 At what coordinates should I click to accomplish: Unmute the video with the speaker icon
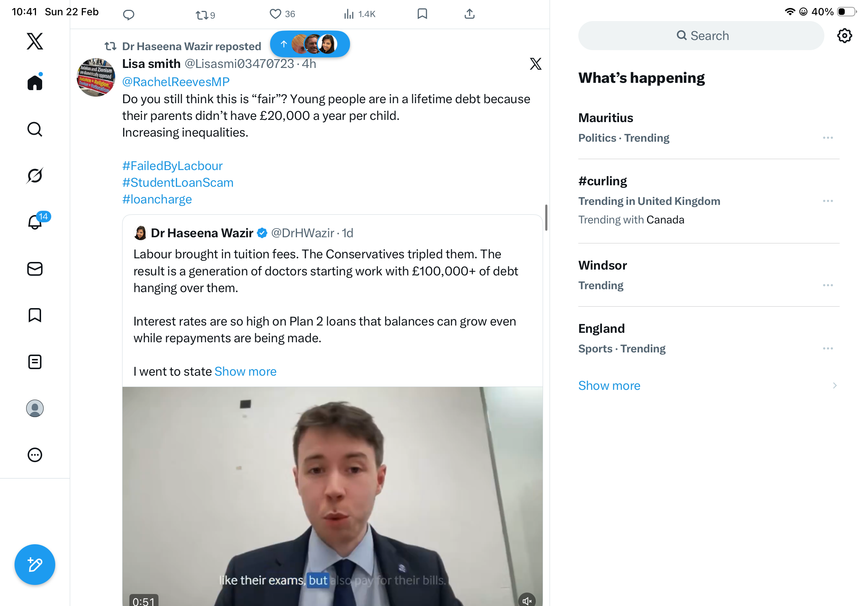coord(527,600)
